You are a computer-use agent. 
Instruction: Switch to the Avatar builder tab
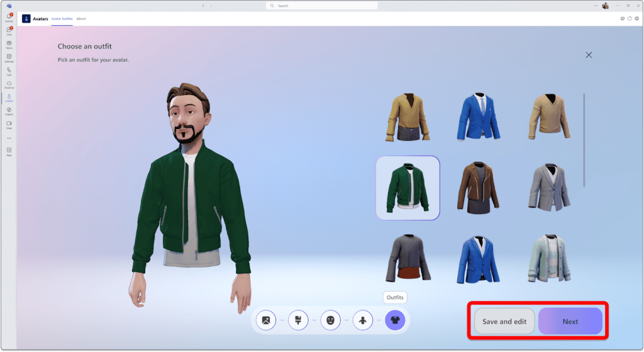coord(62,19)
